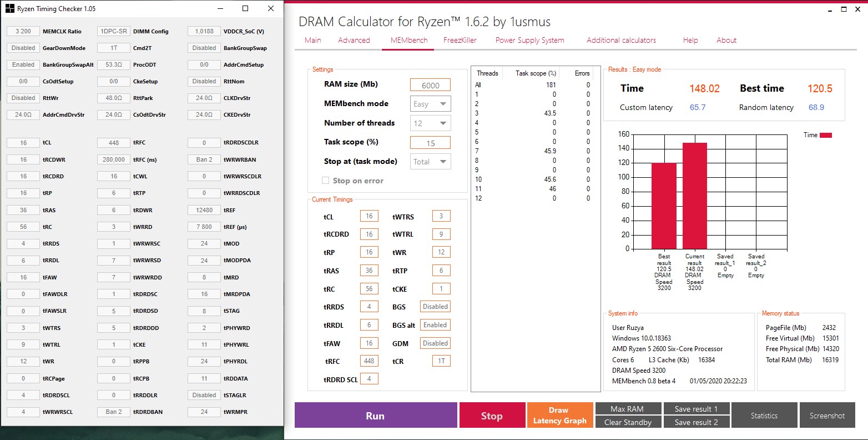The width and height of the screenshot is (868, 440).
Task: Click the tCL value in Current Timings
Action: click(369, 216)
